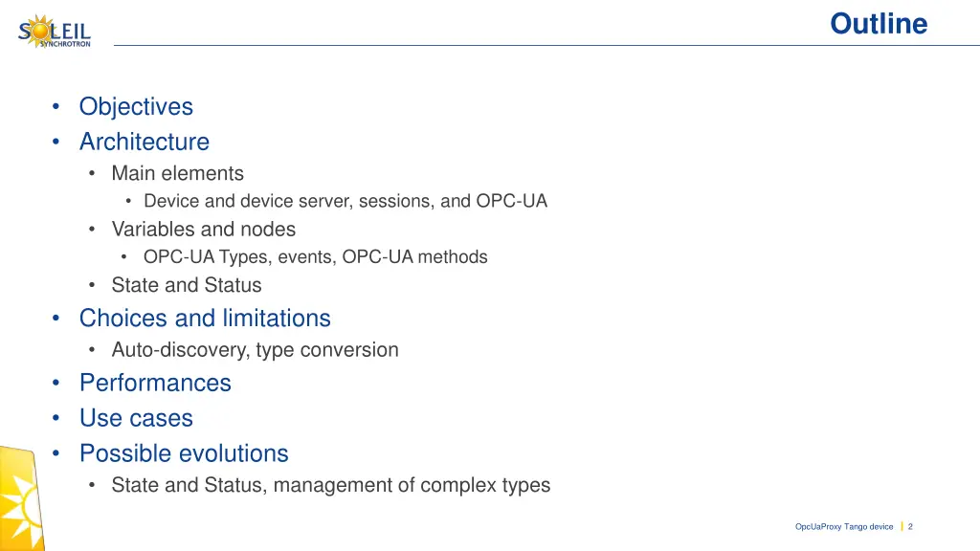Click the yellow divider bar in the footer

pos(902,526)
